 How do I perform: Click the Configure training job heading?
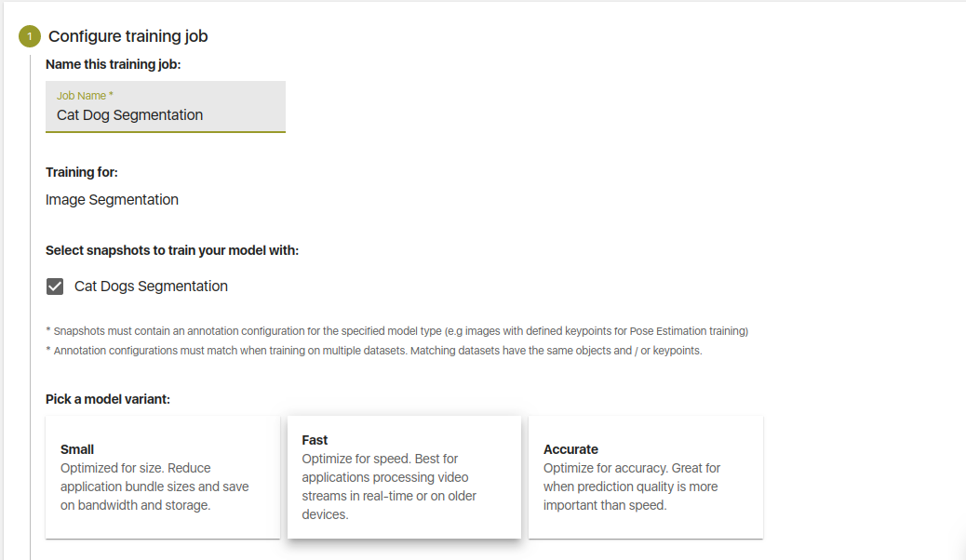(127, 37)
